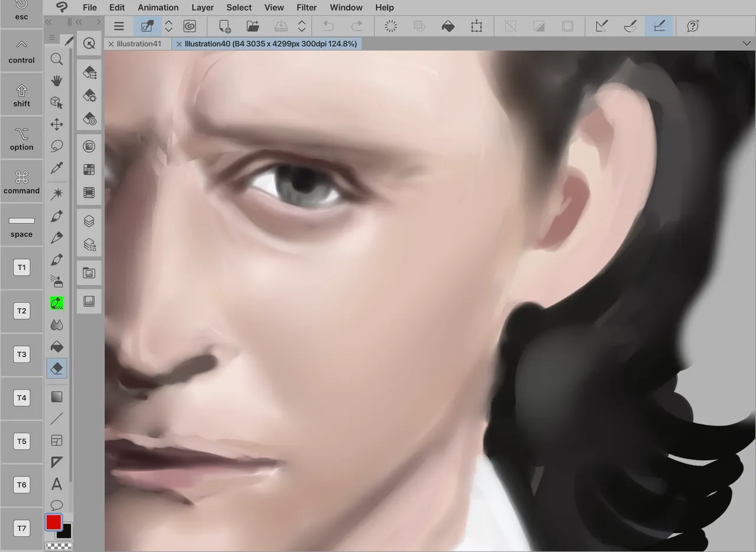Open the Color Wheel palette icon
The width and height of the screenshot is (756, 552).
coord(89,146)
